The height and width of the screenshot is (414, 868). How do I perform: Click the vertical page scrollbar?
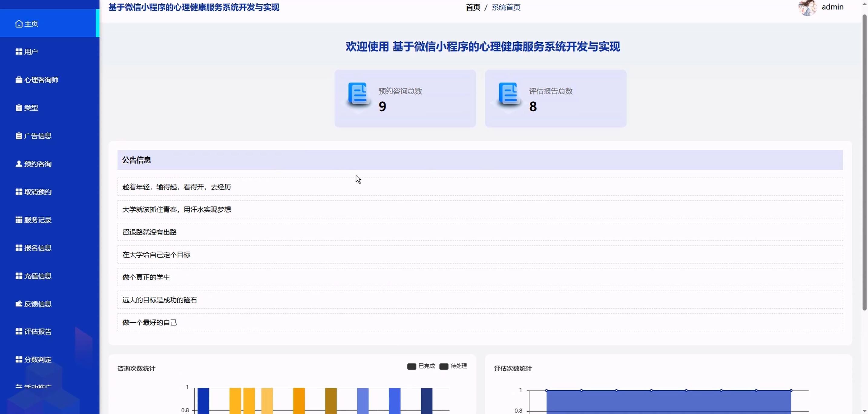[x=864, y=162]
